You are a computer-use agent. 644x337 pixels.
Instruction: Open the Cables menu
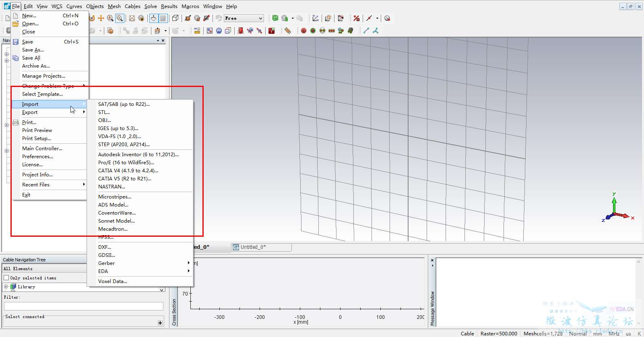(132, 6)
